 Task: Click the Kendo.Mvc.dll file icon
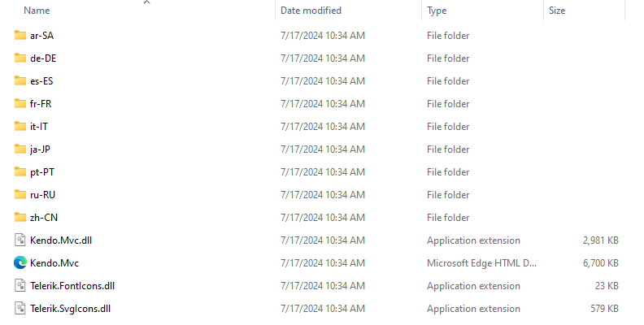coord(20,240)
